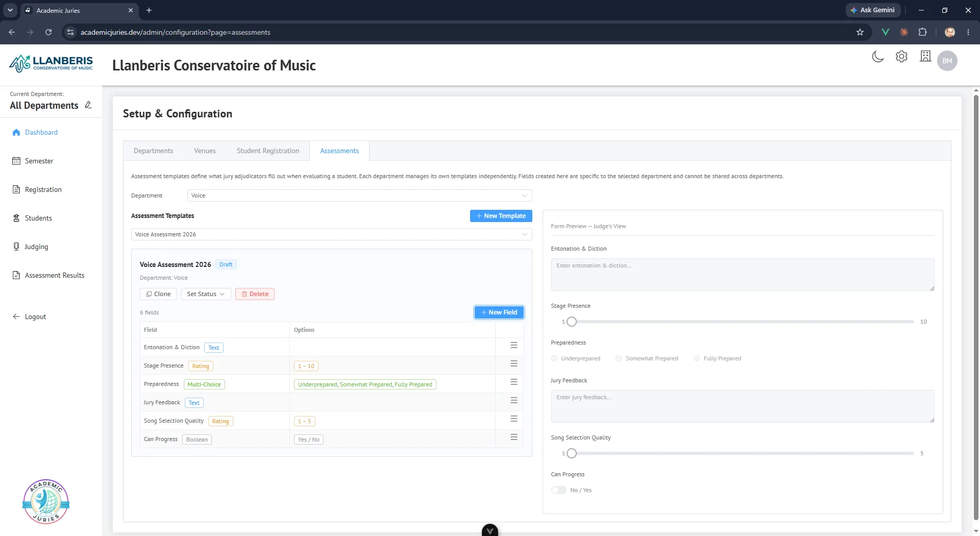Open the Department dropdown showing Voice
The width and height of the screenshot is (980, 536).
tap(359, 196)
